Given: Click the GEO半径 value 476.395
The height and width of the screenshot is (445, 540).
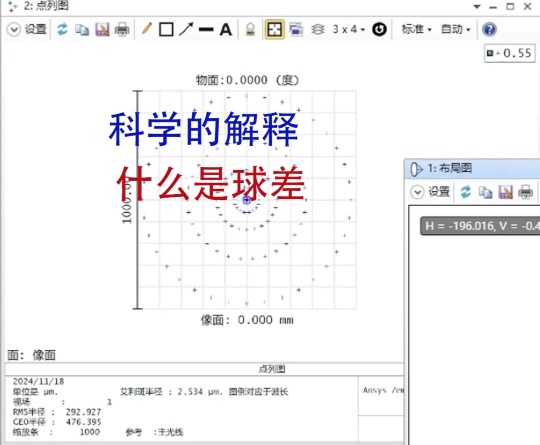Looking at the screenshot, I should pos(83,422).
